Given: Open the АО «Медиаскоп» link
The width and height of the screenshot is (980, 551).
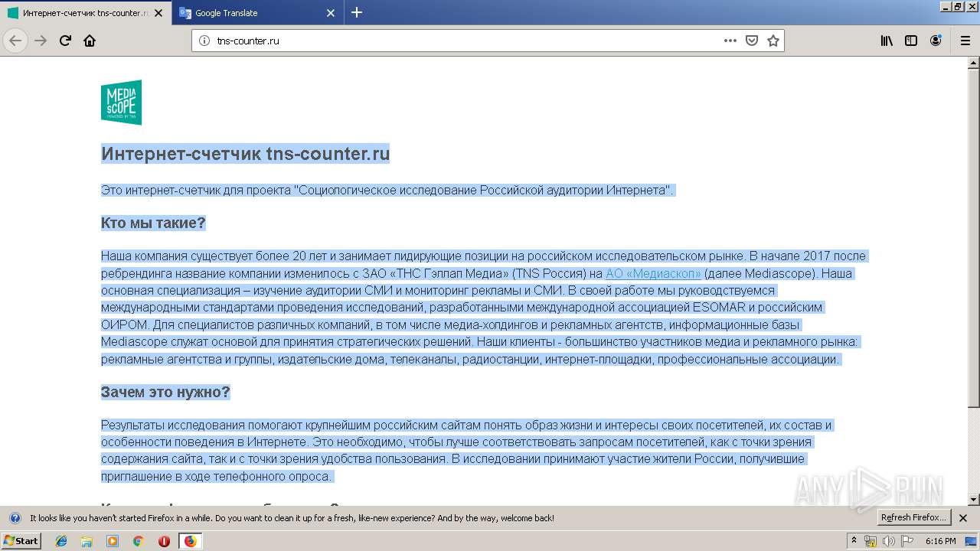Looking at the screenshot, I should point(653,273).
